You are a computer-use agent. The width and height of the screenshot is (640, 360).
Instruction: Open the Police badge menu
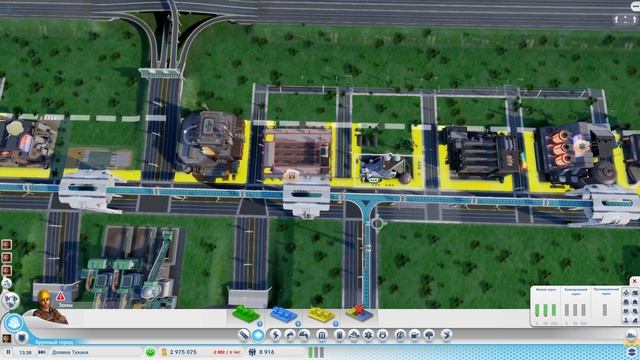[382, 336]
